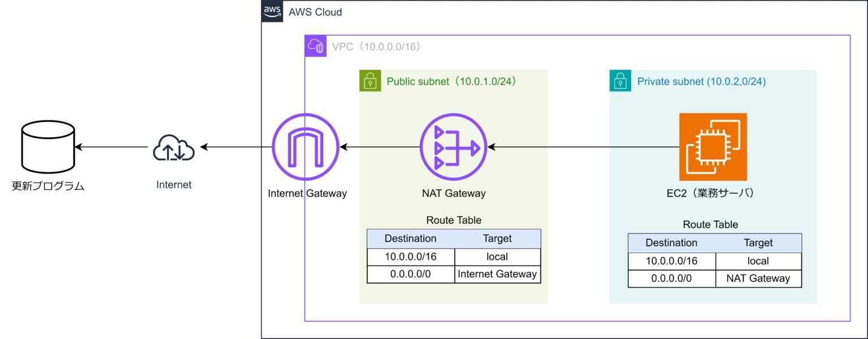Click 0.0.0.0/0 destination in public route table
Screen dimensions: 868x339
[x=410, y=274]
